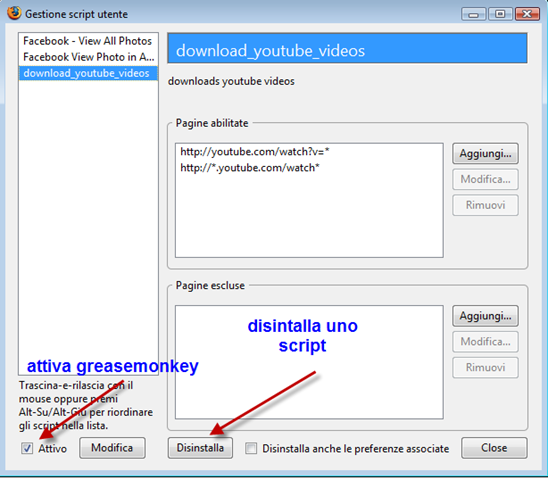
Task: Enable 'Disinstalla anche le preferenze associate'
Action: click(x=251, y=448)
